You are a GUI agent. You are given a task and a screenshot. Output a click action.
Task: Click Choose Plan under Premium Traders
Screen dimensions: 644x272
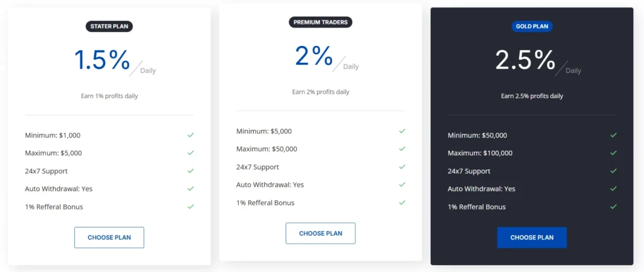coord(320,233)
